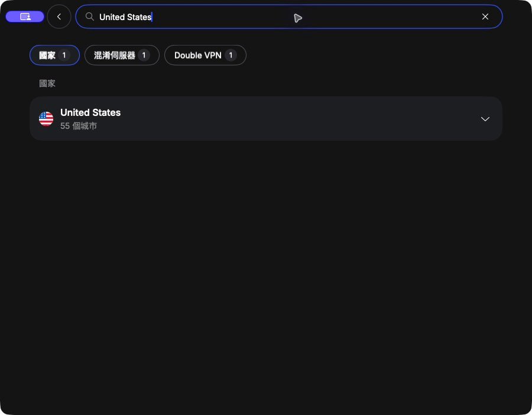
Task: Open the Double VPN filter tab
Action: coord(205,55)
